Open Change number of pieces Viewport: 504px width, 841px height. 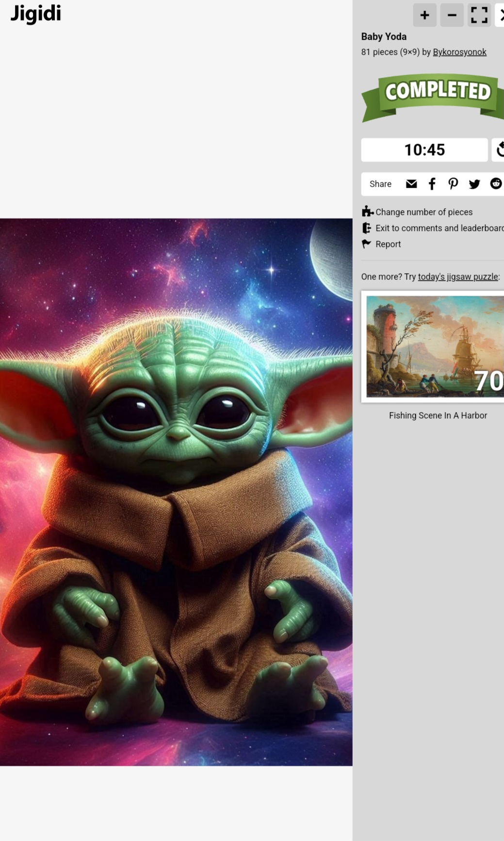pyautogui.click(x=424, y=212)
